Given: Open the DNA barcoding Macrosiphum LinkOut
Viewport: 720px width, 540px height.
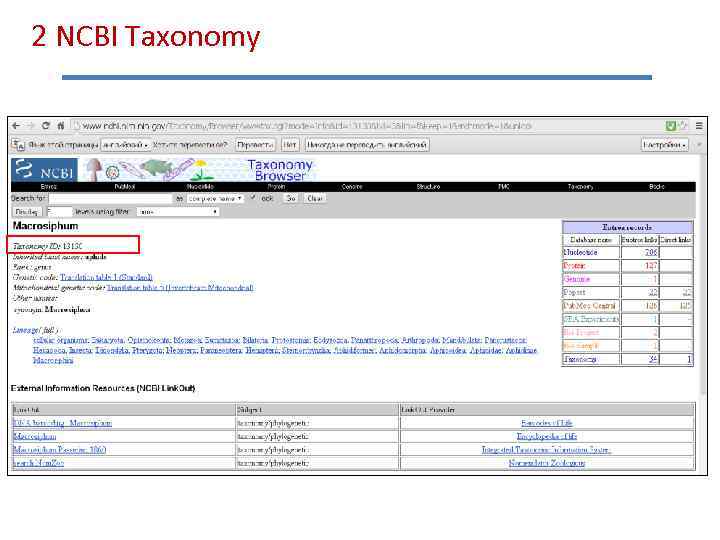Looking at the screenshot, I should [62, 423].
